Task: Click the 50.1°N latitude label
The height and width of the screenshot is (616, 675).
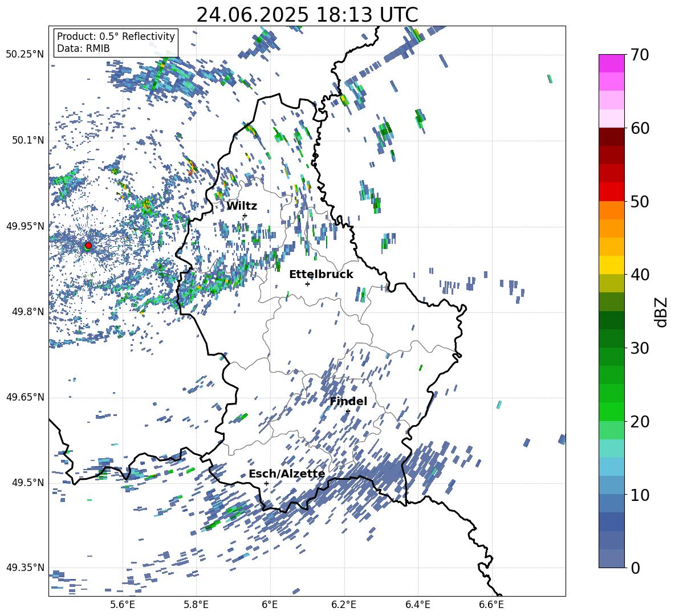Action: click(x=27, y=141)
